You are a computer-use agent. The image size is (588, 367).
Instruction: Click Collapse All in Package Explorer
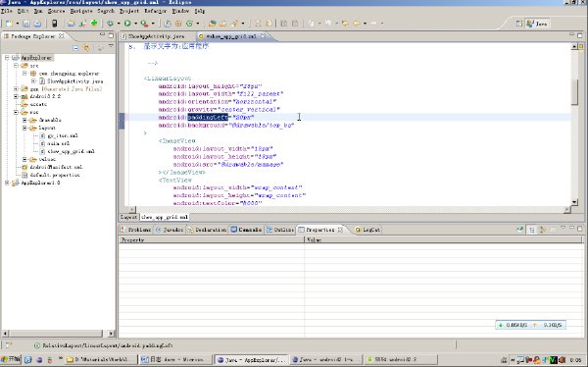pyautogui.click(x=75, y=48)
